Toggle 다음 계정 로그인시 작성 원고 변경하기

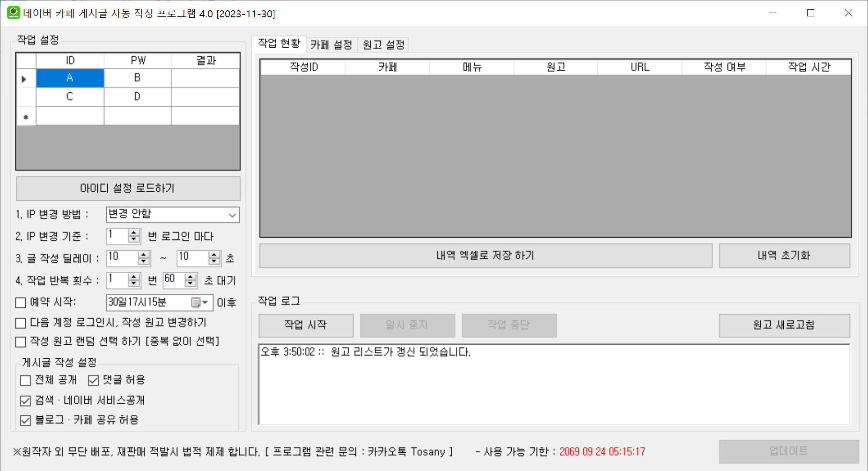21,323
